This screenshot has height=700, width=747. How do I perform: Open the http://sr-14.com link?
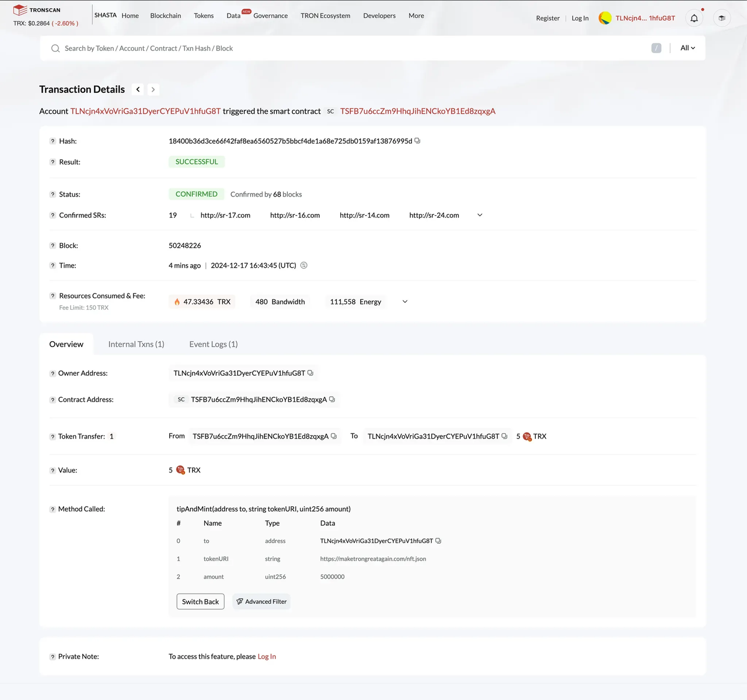tap(365, 215)
